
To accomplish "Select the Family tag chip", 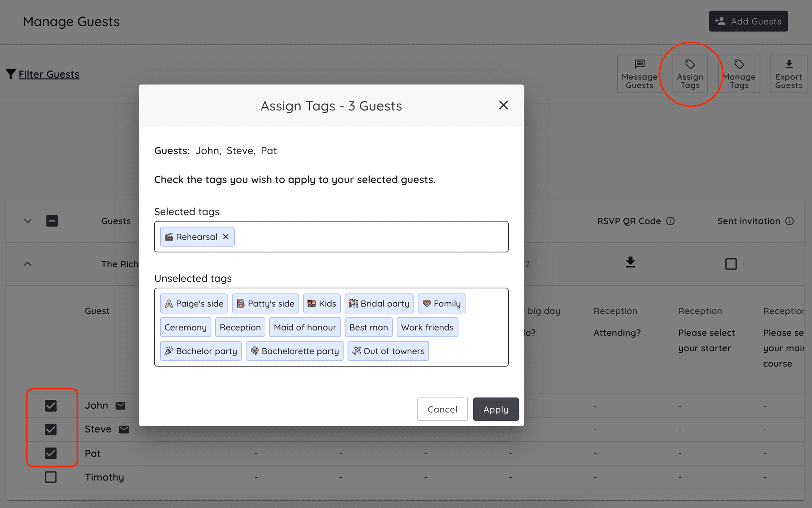I will [442, 303].
